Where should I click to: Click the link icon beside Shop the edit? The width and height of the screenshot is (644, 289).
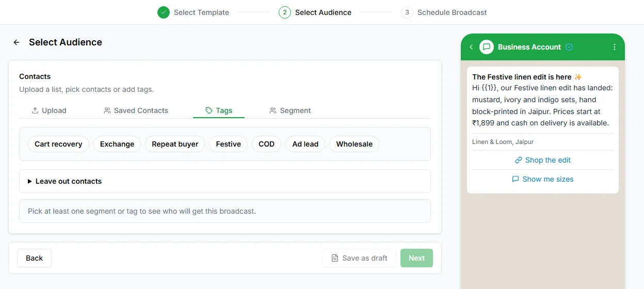coord(519,160)
